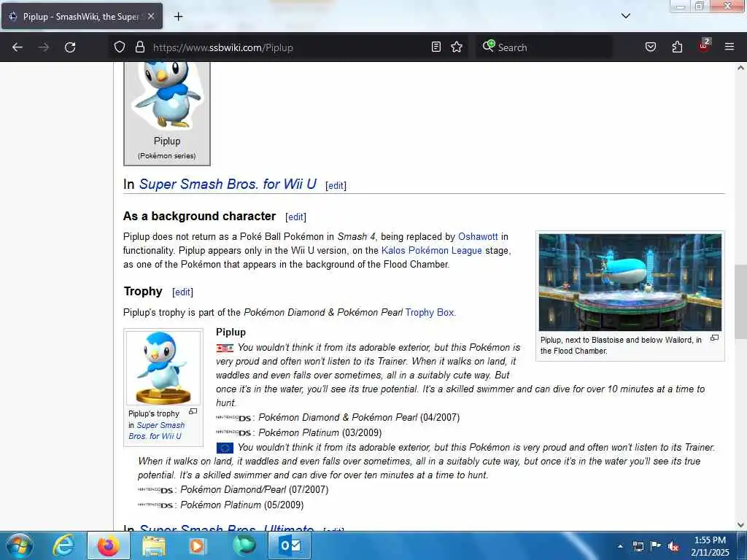Click the NTSC region flag icon
This screenshot has height=560, width=747.
click(x=225, y=348)
